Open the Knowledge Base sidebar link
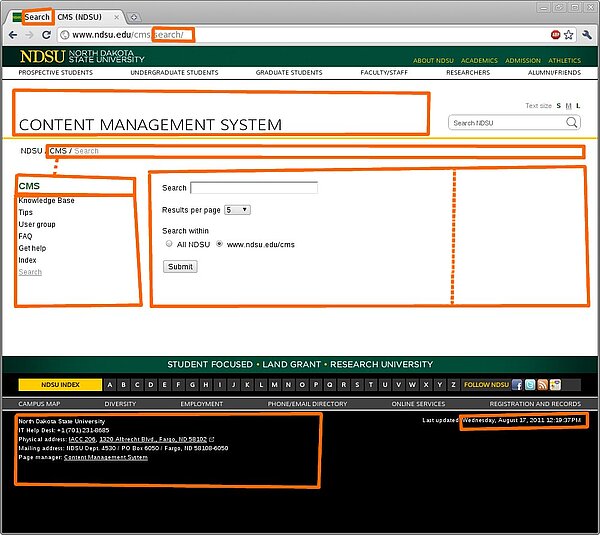This screenshot has width=600, height=535. coord(46,201)
